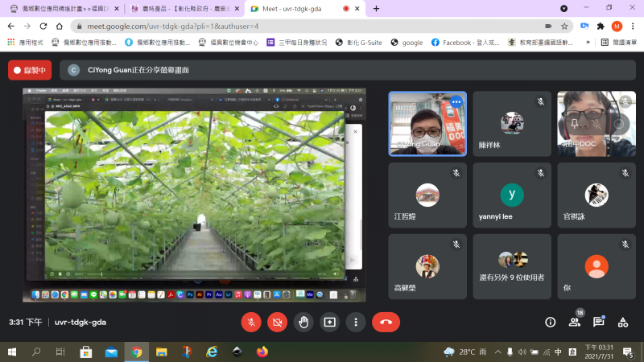Switch to first browser tab 偏鄉數位應用

coord(65,9)
